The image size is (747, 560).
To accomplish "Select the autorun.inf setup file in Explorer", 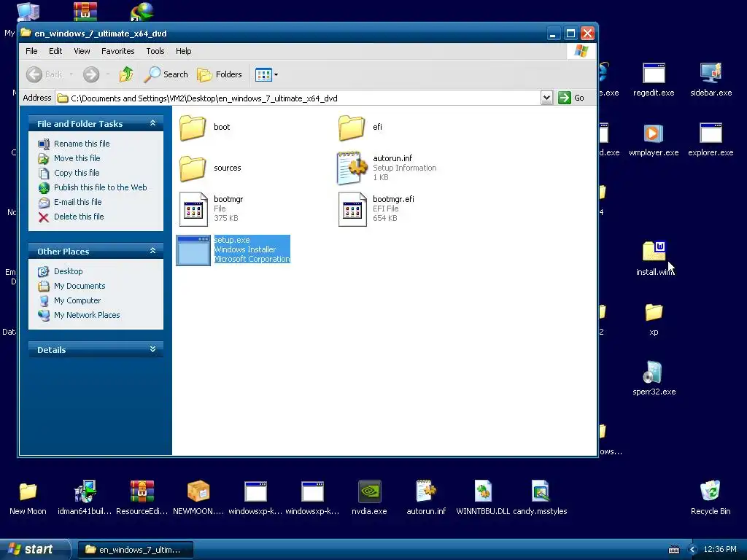I will (352, 168).
